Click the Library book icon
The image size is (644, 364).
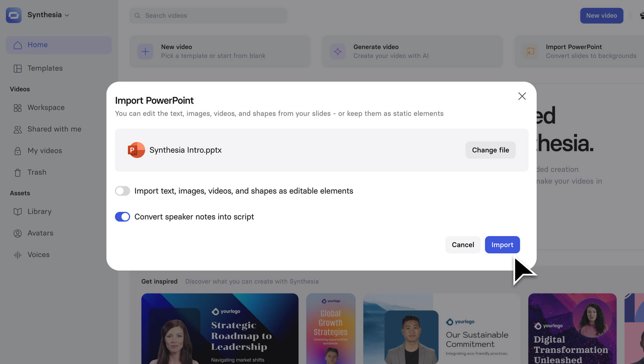coord(18,212)
